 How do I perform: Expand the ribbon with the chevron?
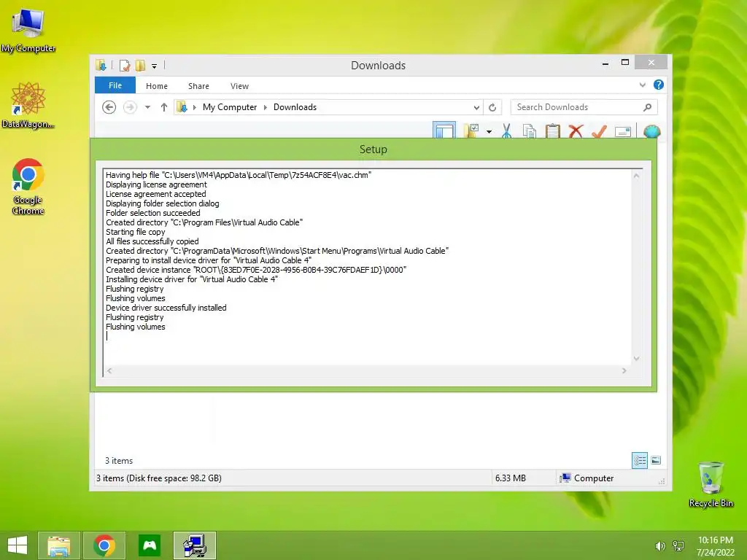coord(643,85)
